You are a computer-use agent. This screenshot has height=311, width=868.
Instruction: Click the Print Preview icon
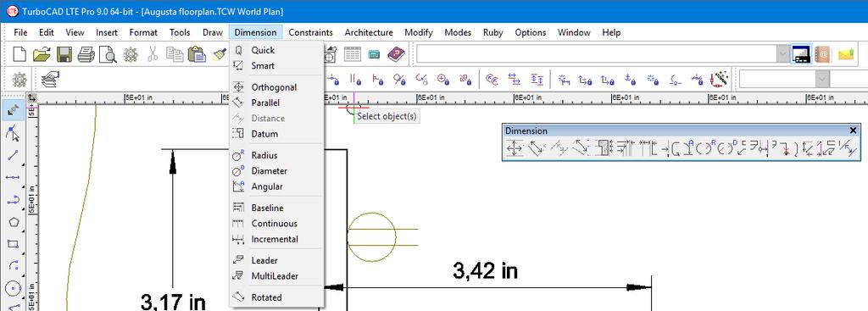(x=108, y=54)
